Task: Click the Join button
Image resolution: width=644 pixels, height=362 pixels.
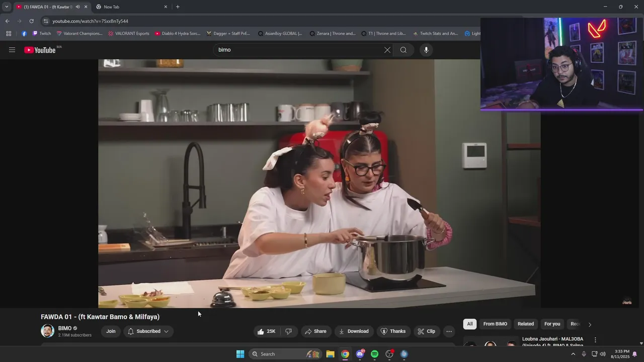Action: click(x=111, y=331)
